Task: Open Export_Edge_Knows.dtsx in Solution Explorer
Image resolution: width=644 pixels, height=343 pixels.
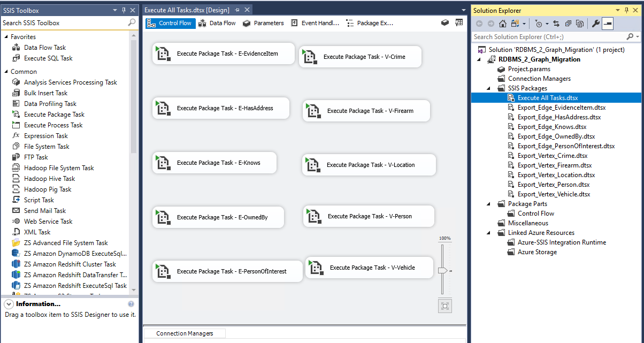Action: [x=551, y=127]
